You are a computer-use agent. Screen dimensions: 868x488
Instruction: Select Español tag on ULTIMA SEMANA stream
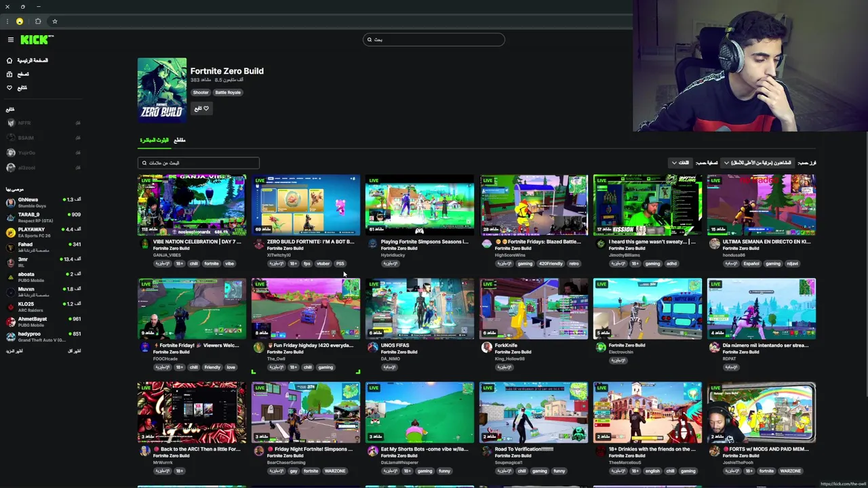[751, 264]
